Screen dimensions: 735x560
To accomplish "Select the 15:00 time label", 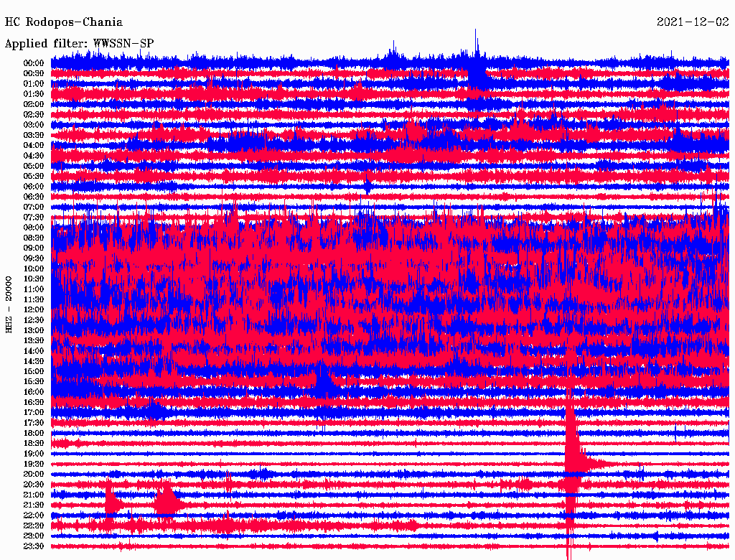I will point(33,371).
